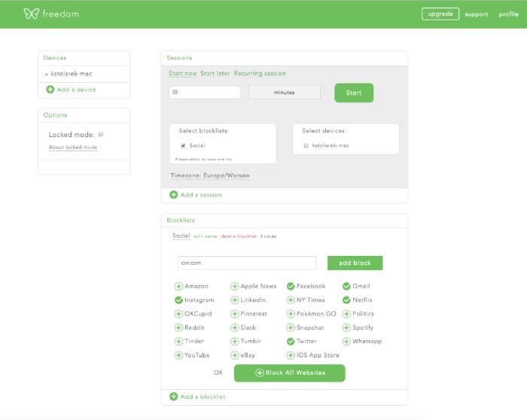Image resolution: width=527 pixels, height=420 pixels.
Task: Add YouTube to the blocklist
Action: pos(178,355)
